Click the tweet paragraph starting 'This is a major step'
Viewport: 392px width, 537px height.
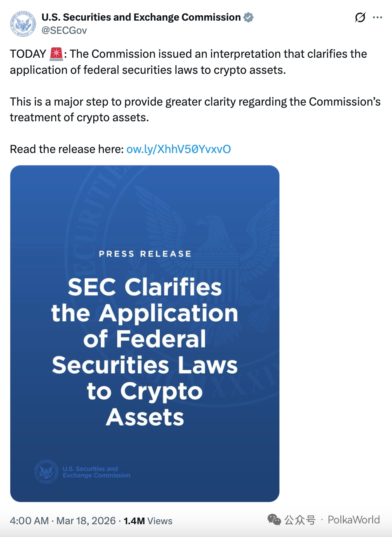[195, 110]
